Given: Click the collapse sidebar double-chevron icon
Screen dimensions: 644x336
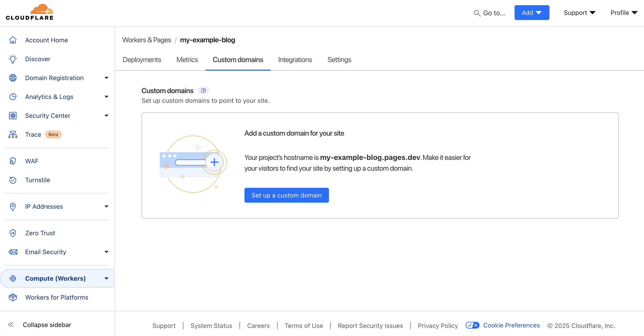Looking at the screenshot, I should pyautogui.click(x=11, y=325).
